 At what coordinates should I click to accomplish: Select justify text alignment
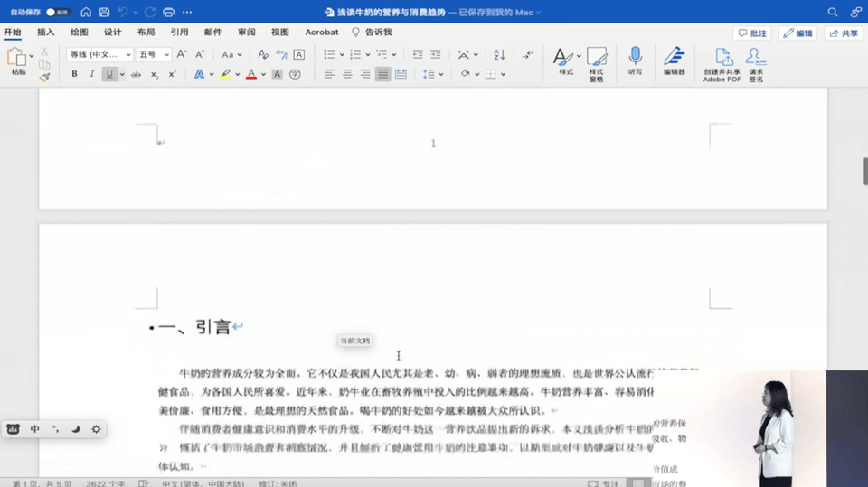383,74
